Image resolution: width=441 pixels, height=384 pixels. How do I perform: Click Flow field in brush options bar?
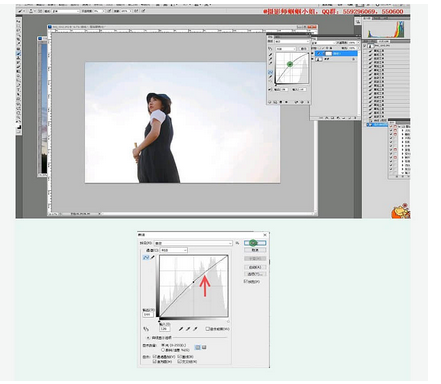(126, 11)
